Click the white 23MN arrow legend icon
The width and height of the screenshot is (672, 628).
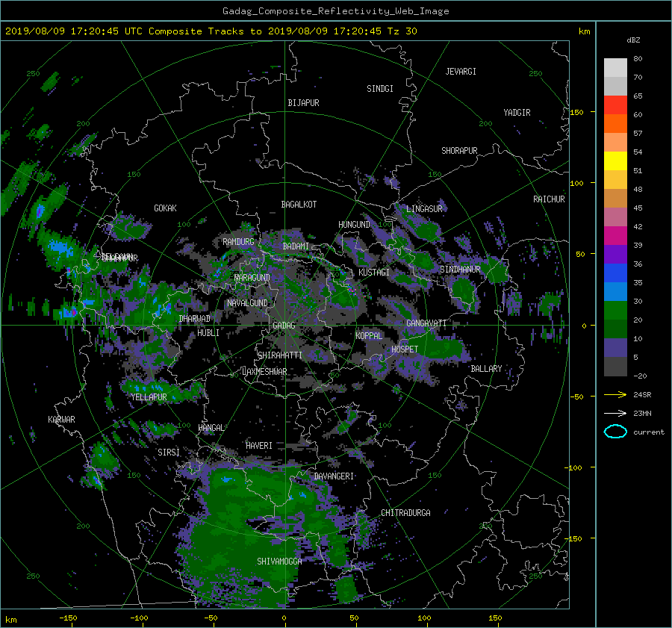tap(615, 413)
